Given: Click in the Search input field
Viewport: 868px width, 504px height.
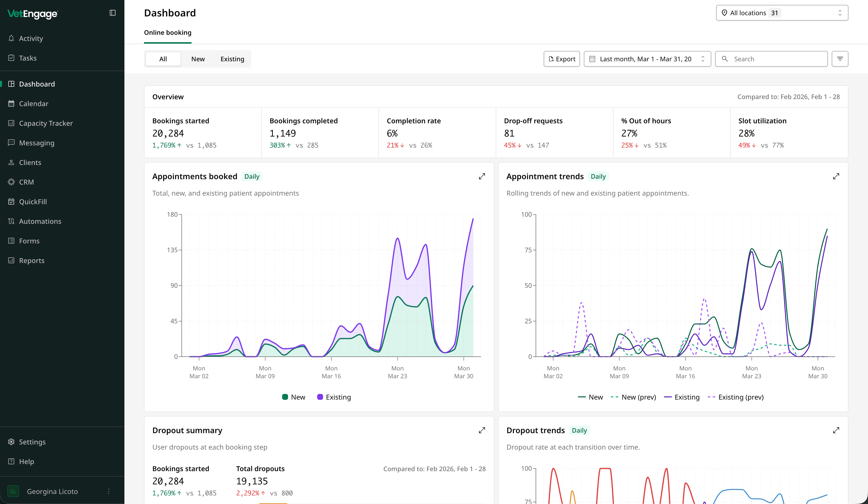Looking at the screenshot, I should 771,59.
